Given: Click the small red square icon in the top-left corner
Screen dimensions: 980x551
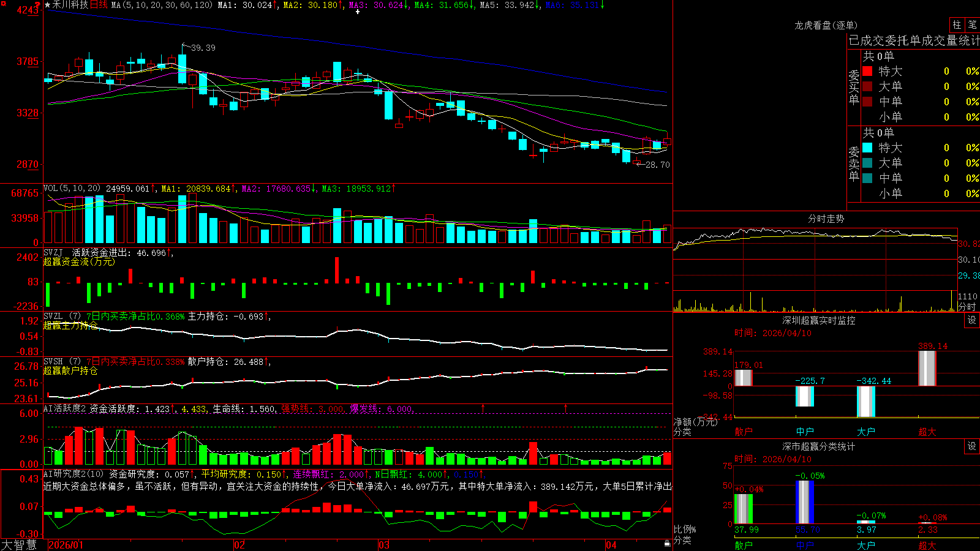Looking at the screenshot, I should tap(2, 2).
